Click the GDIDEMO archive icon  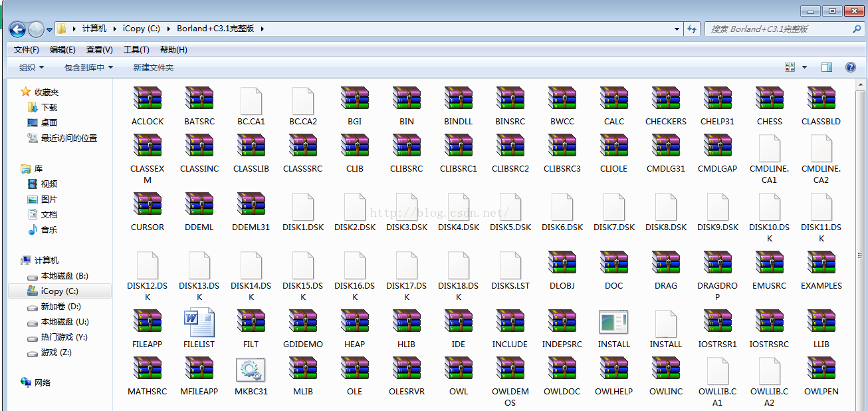pos(303,321)
